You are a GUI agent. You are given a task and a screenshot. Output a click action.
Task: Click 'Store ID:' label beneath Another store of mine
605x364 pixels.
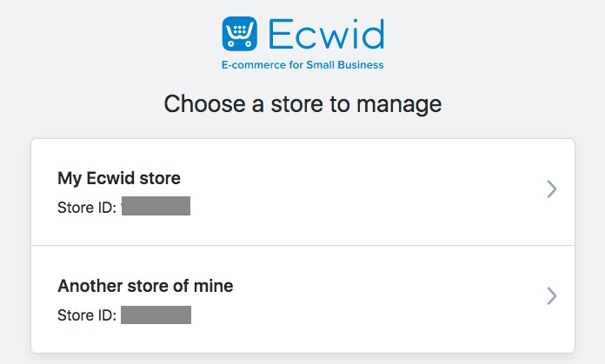coord(87,315)
